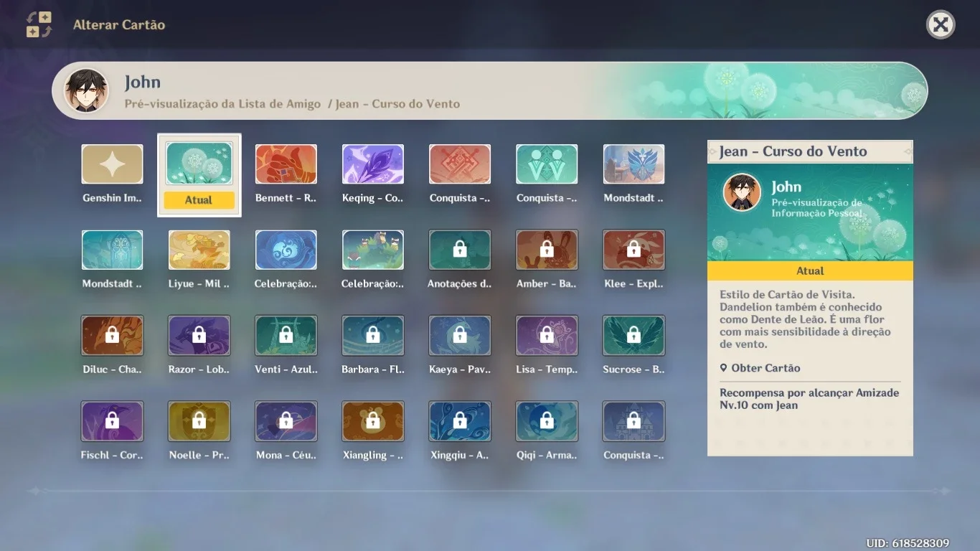The width and height of the screenshot is (980, 551).
Task: Choose the locked Diluc namecard
Action: point(112,335)
